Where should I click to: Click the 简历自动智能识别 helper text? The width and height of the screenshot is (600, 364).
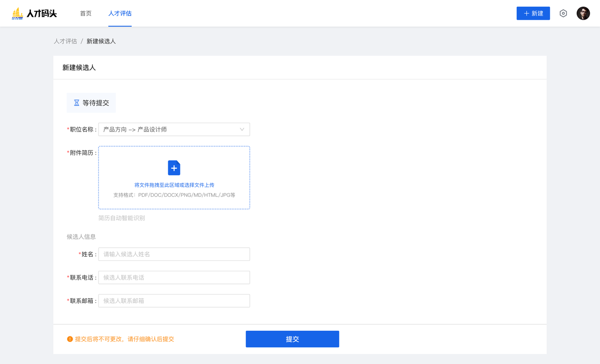click(x=121, y=218)
